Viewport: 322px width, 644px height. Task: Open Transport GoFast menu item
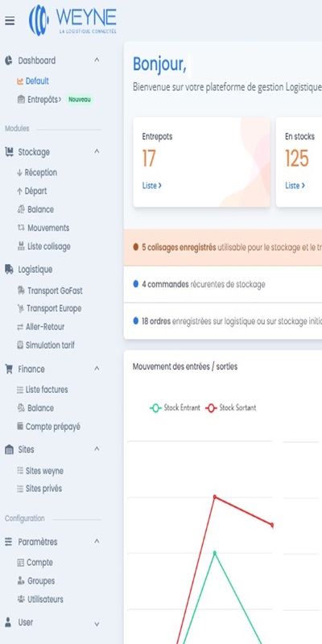50,291
